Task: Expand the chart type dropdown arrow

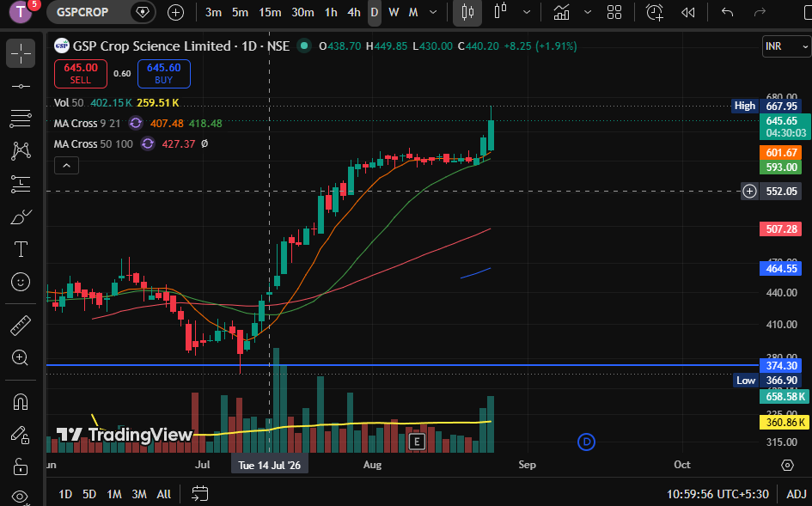Action: (527, 12)
